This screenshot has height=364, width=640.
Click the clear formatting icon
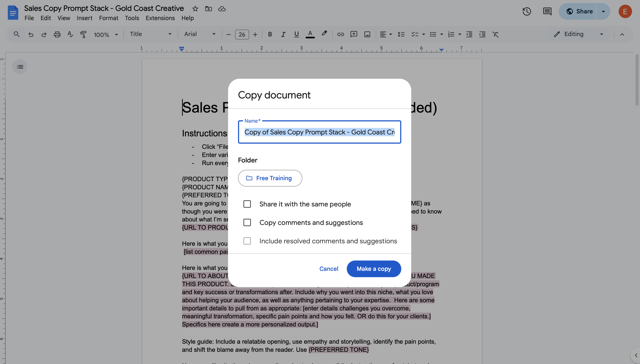tap(495, 34)
